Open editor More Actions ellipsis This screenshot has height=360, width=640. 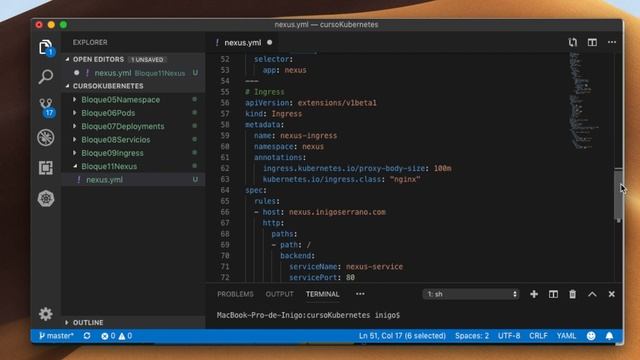tap(612, 42)
